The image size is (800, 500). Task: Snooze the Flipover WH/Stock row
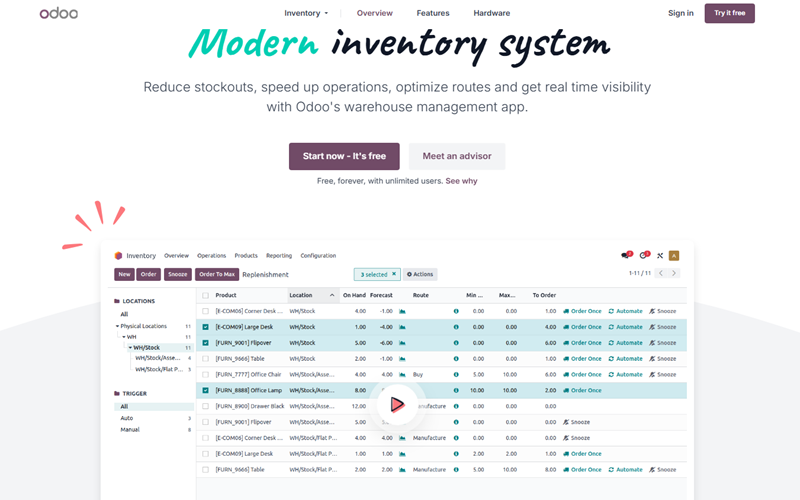coord(663,343)
